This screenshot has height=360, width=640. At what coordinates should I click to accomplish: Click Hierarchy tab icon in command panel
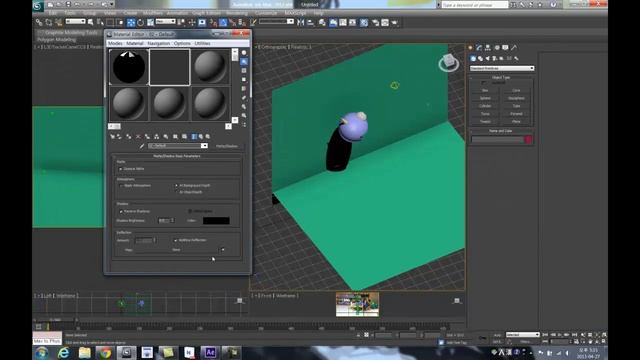pyautogui.click(x=488, y=48)
